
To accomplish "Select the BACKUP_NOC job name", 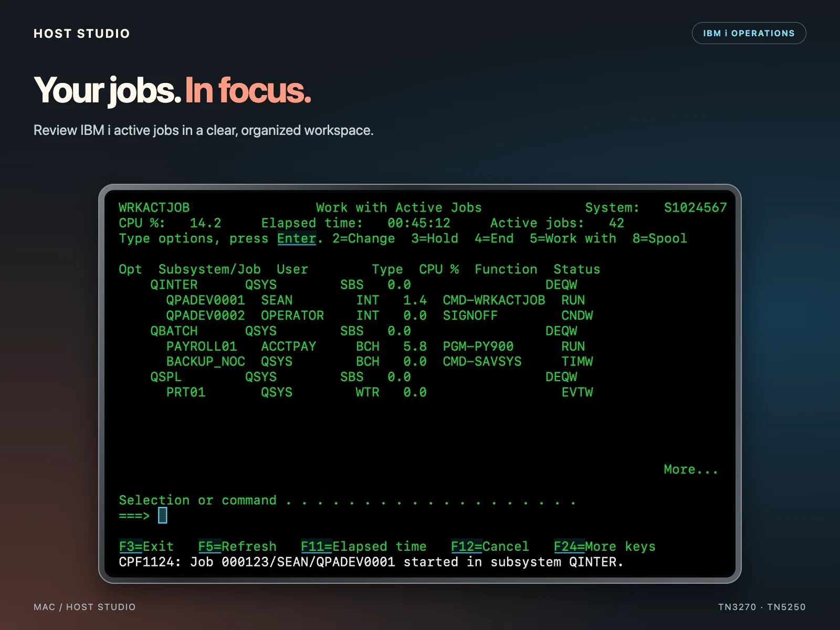I will pyautogui.click(x=205, y=362).
